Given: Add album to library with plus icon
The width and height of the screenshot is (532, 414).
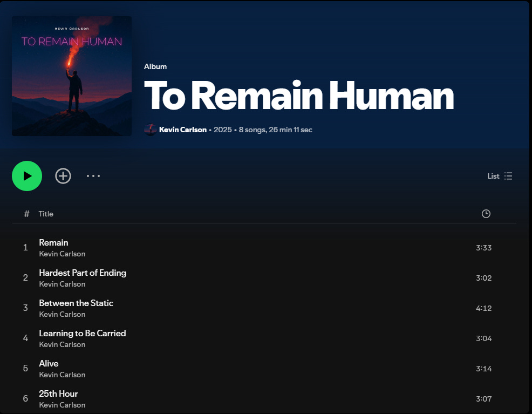Looking at the screenshot, I should pos(63,176).
